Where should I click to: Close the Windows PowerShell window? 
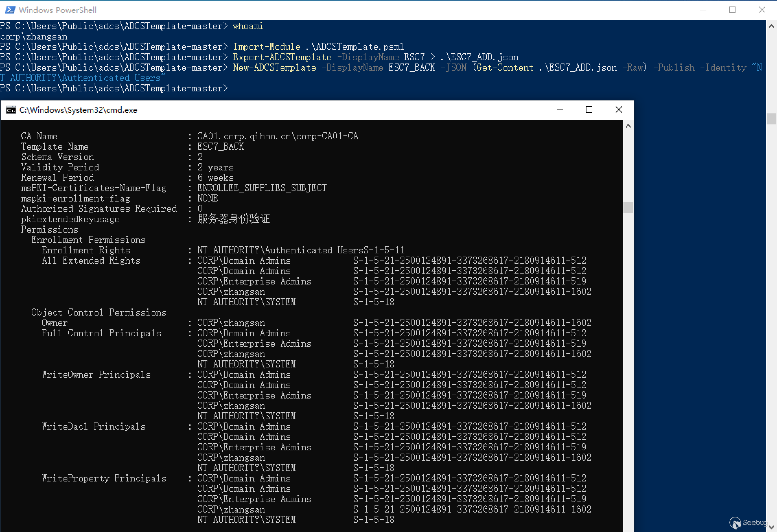tap(762, 10)
